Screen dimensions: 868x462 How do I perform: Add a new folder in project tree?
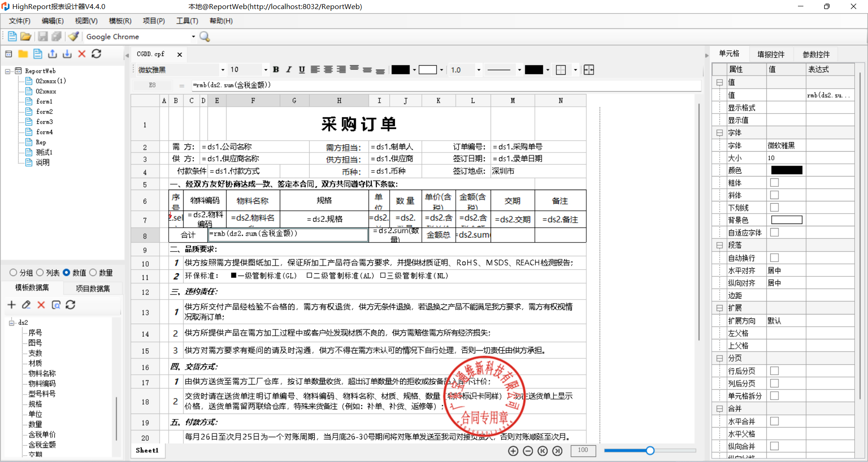point(23,54)
